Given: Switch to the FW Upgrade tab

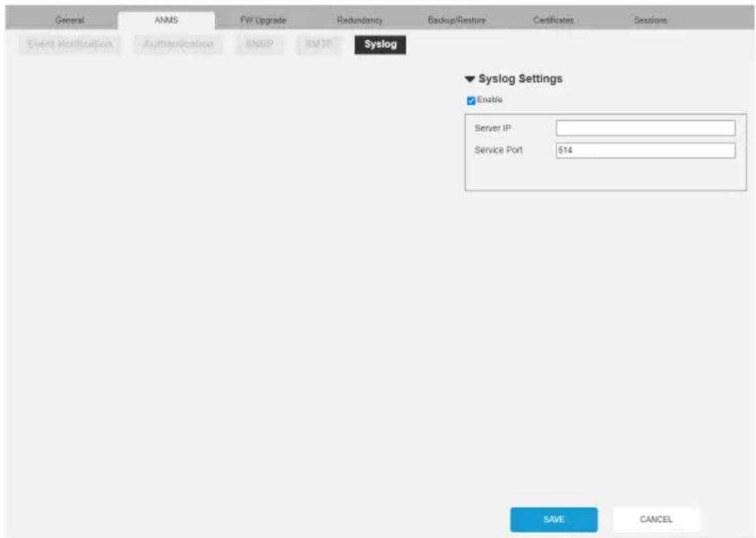Looking at the screenshot, I should coord(263,20).
